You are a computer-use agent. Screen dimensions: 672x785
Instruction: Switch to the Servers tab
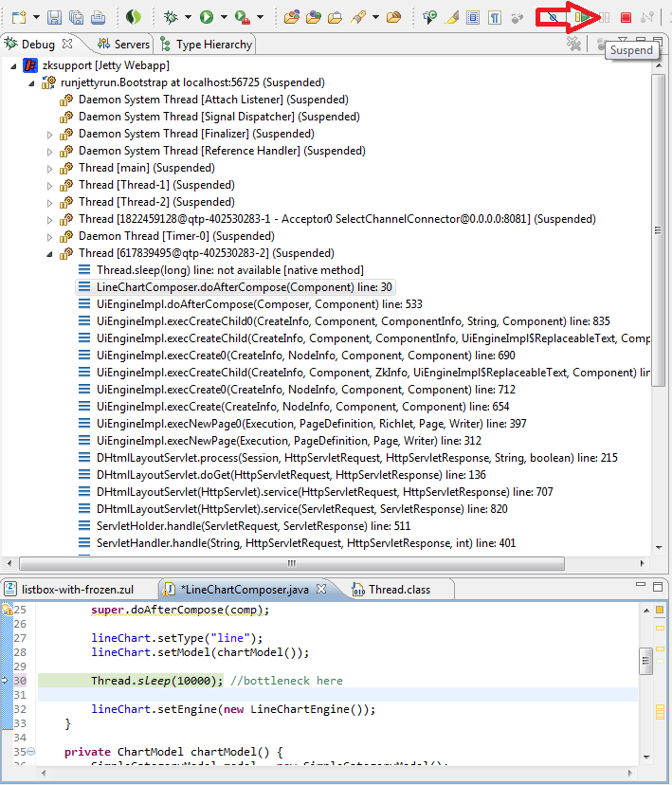[123, 44]
